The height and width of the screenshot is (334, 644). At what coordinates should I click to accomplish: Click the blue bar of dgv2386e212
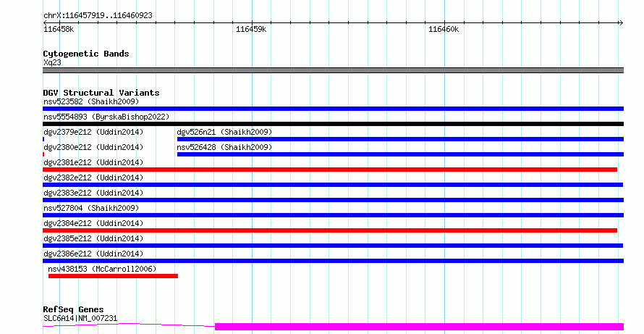click(333, 261)
